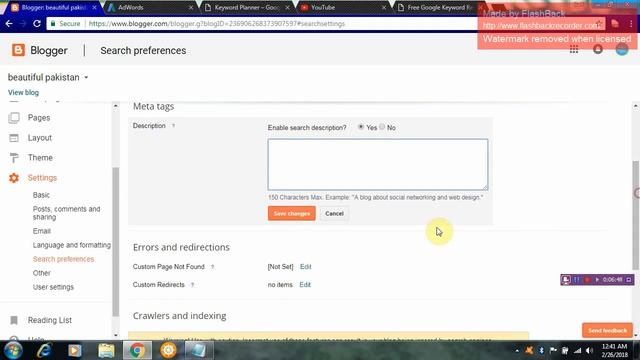Open the Google apps grid
640x360 pixels.
[x=574, y=50]
